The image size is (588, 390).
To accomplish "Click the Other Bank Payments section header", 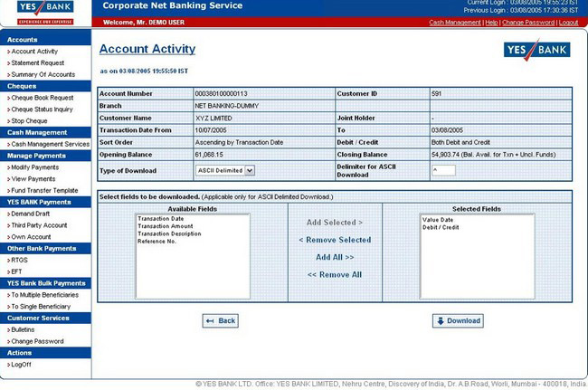I will pos(45,249).
